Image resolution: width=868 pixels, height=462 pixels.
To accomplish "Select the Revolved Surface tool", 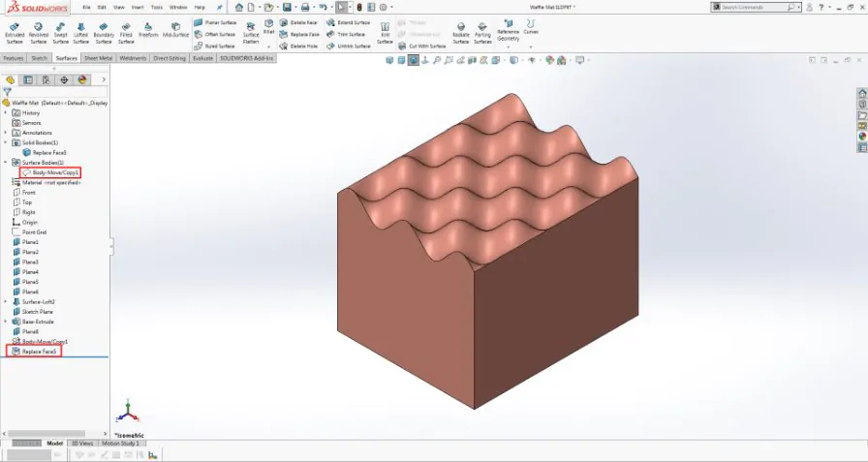I will [38, 33].
